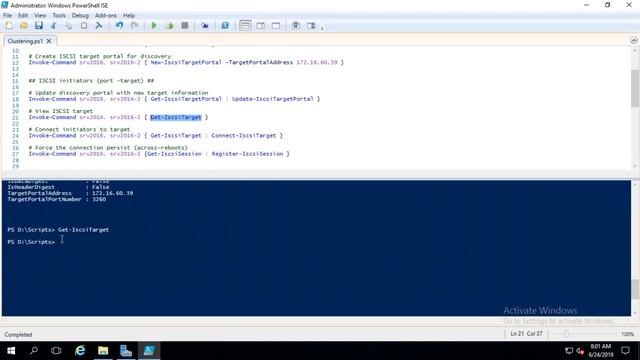
Task: Open the Tools menu
Action: click(x=59, y=16)
